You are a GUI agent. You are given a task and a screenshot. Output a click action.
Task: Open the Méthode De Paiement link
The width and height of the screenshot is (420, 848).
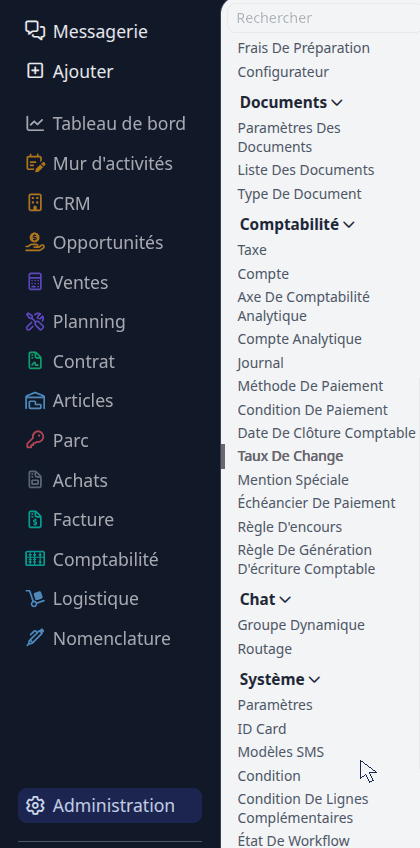pyautogui.click(x=310, y=386)
